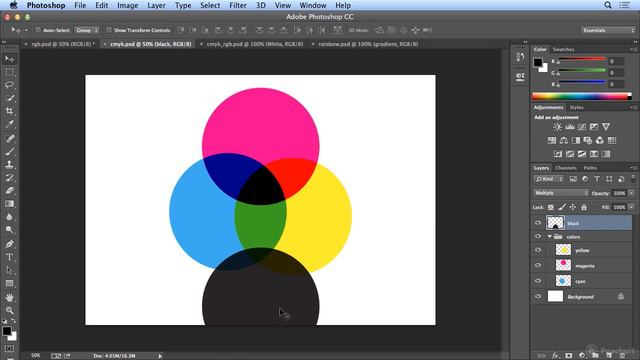
Task: Select the Hand tool
Action: 9,298
